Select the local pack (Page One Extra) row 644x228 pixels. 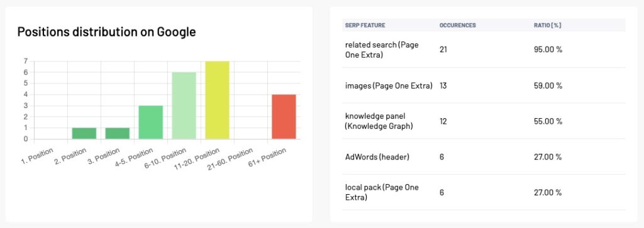[484, 192]
